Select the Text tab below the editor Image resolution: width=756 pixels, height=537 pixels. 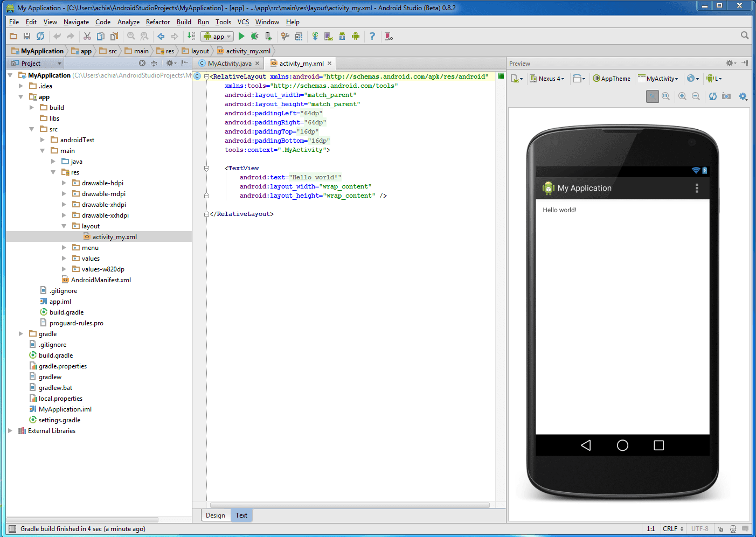pos(241,515)
